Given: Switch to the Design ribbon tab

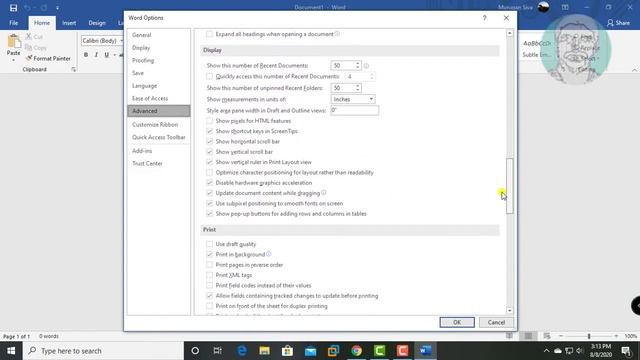Looking at the screenshot, I should (97, 23).
